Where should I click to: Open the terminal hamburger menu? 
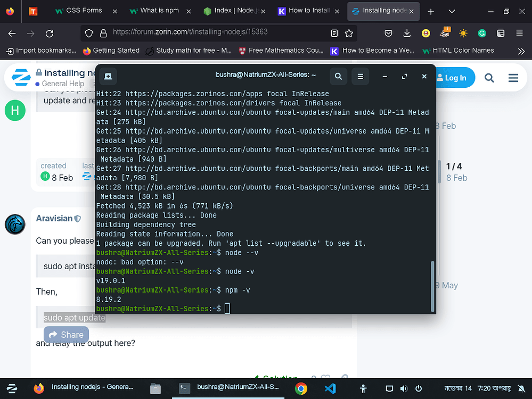pos(360,76)
